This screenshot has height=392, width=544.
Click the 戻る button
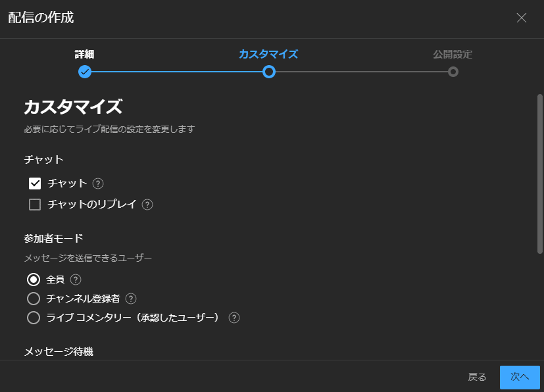coord(477,377)
